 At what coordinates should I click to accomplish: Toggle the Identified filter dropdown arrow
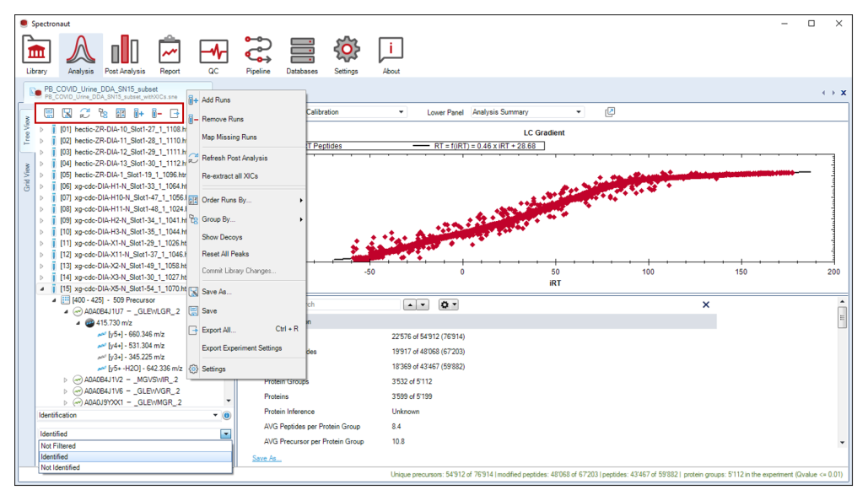pos(225,434)
